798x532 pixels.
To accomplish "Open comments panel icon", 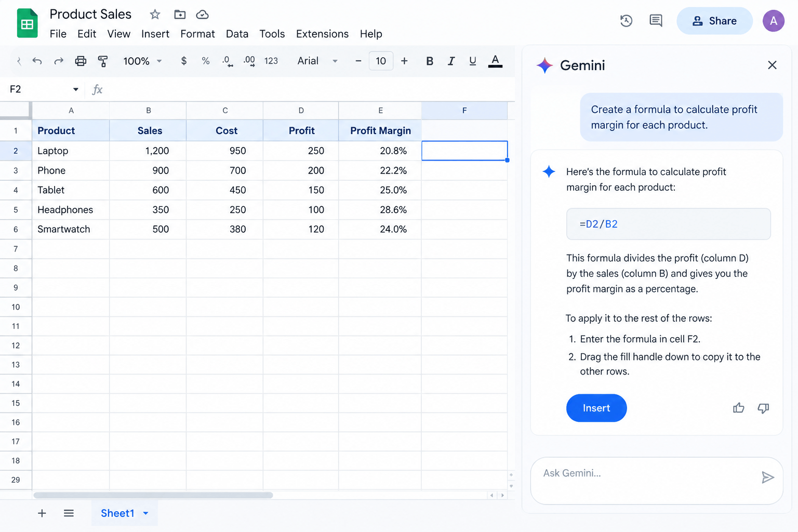I will click(x=656, y=21).
